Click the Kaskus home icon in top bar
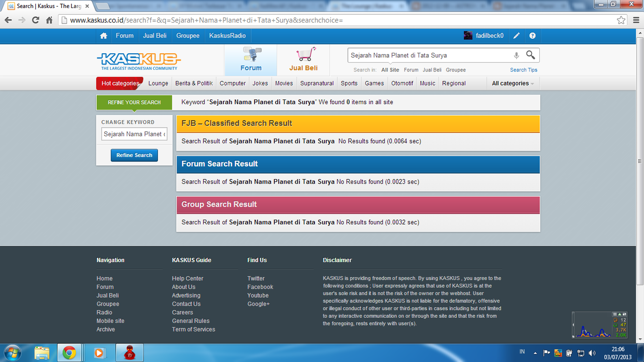644x362 pixels. (x=104, y=36)
